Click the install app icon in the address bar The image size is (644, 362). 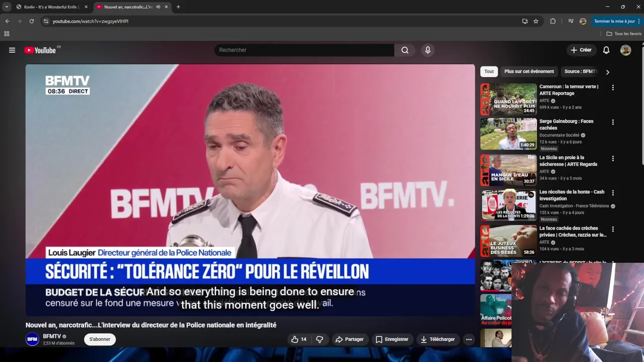click(x=525, y=21)
